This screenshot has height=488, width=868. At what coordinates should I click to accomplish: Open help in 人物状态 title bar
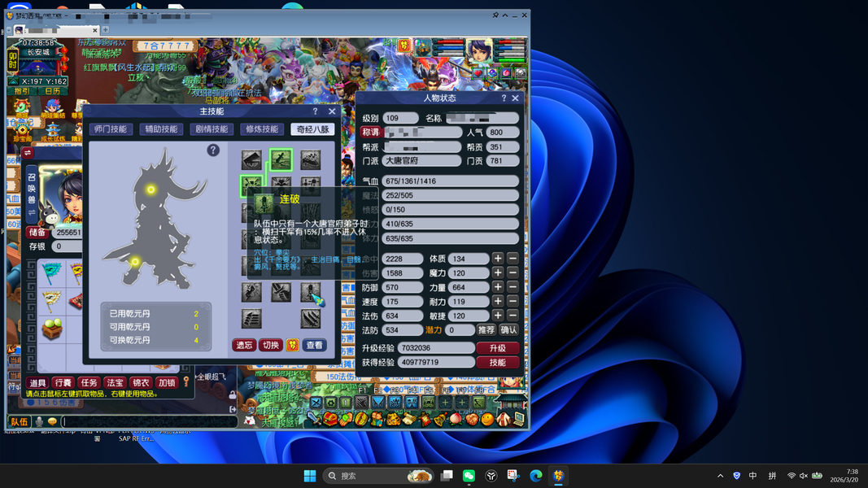coord(504,98)
